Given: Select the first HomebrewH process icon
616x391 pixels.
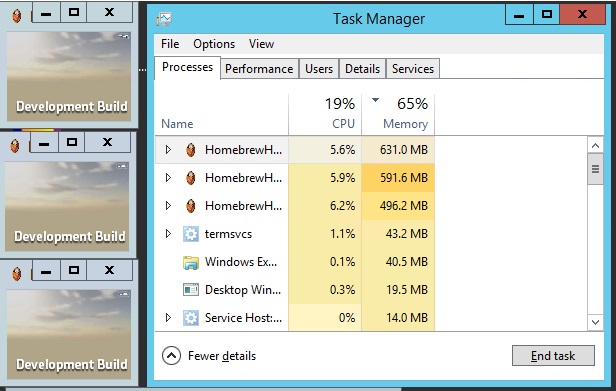Looking at the screenshot, I should (x=191, y=150).
